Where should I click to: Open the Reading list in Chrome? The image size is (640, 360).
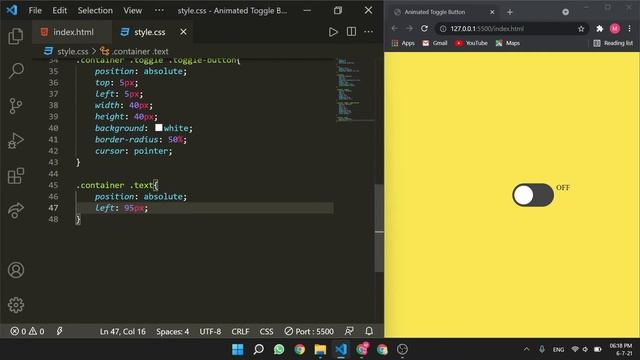click(613, 43)
